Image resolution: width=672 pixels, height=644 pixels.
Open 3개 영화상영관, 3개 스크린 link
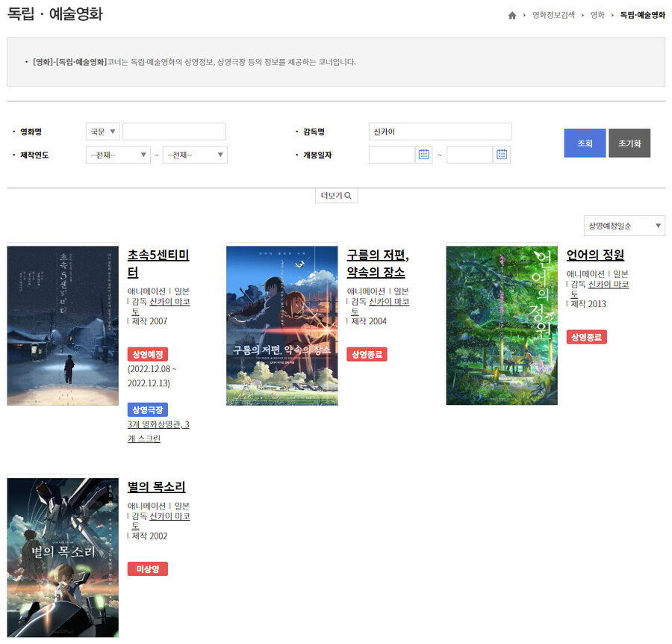click(x=158, y=431)
